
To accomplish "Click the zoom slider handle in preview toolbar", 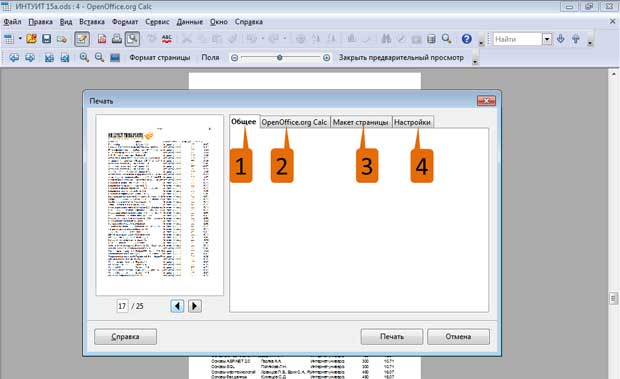I will click(x=280, y=58).
